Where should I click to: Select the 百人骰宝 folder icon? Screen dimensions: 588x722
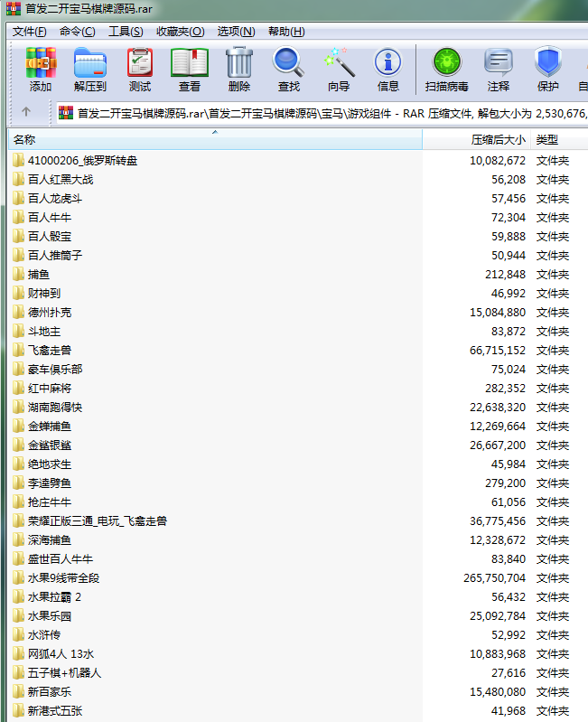[18, 236]
